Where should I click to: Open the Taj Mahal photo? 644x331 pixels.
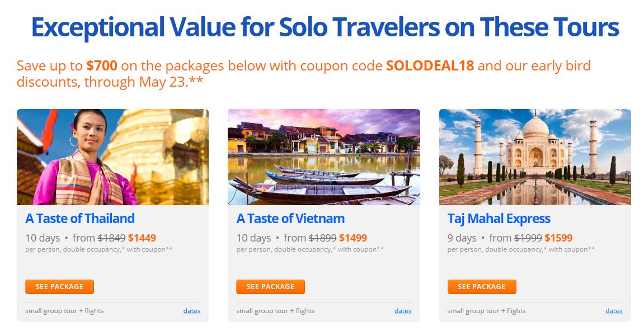(535, 157)
